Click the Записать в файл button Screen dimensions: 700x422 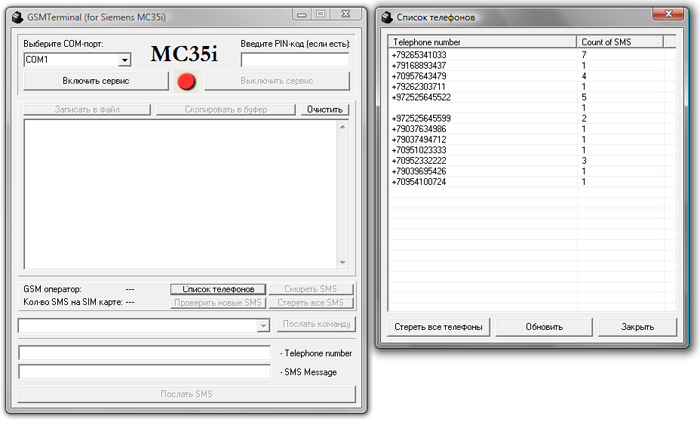tap(87, 109)
